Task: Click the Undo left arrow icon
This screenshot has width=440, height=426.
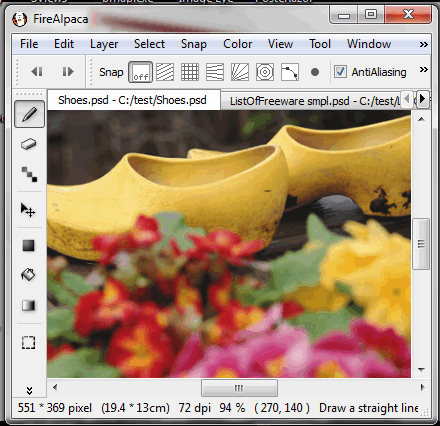Action: point(37,72)
